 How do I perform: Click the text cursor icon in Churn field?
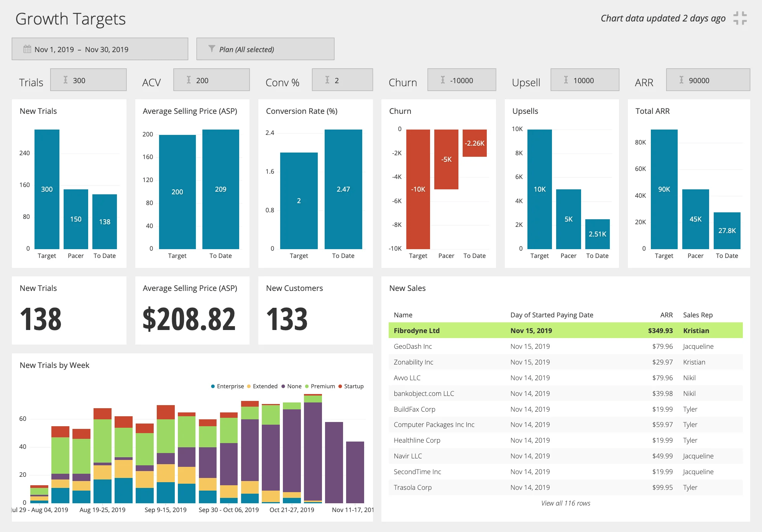443,80
